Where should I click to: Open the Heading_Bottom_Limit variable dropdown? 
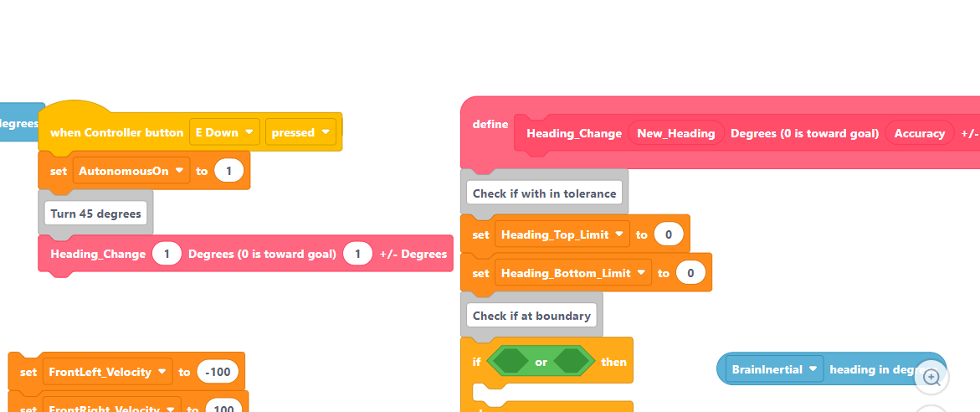573,273
